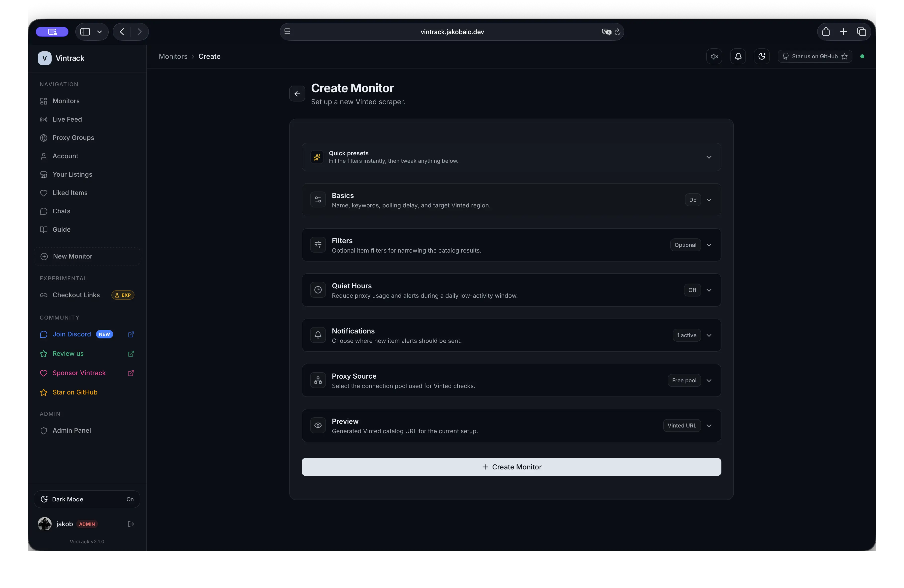The width and height of the screenshot is (904, 588).
Task: Click the Safari share icon
Action: tap(826, 32)
